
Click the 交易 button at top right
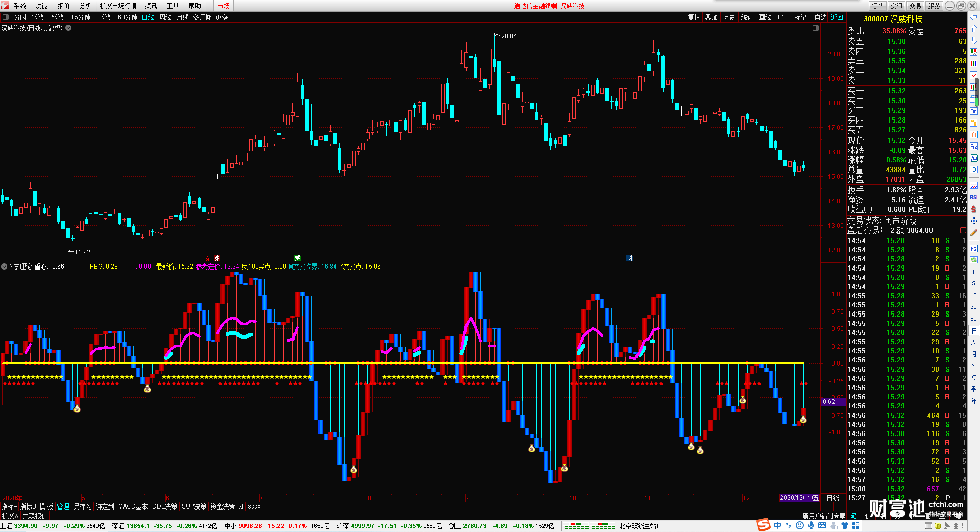point(915,6)
